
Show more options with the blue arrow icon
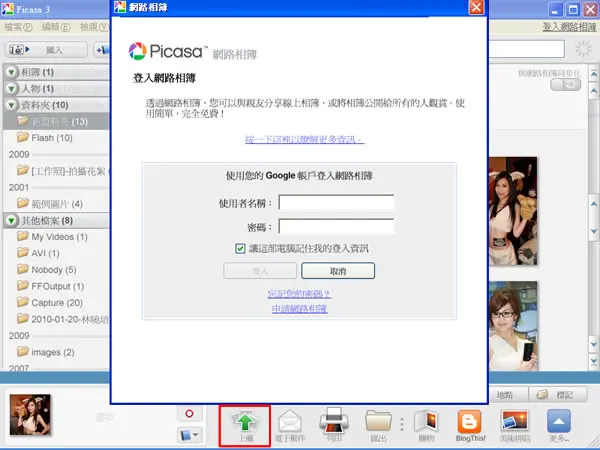[559, 421]
